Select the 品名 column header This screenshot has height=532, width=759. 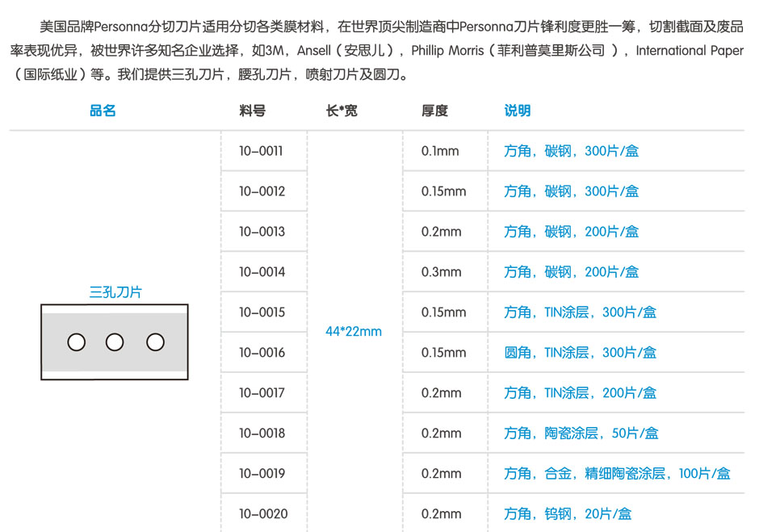pos(103,111)
